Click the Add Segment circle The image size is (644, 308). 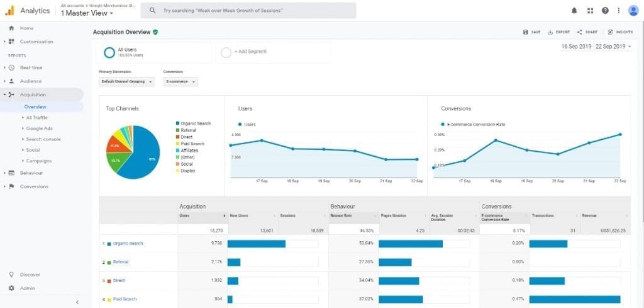point(226,52)
